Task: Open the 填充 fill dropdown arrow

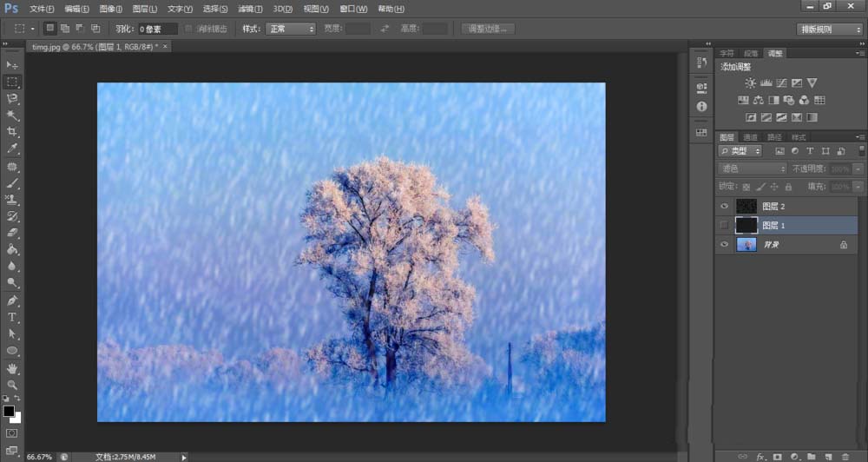Action: click(x=858, y=187)
